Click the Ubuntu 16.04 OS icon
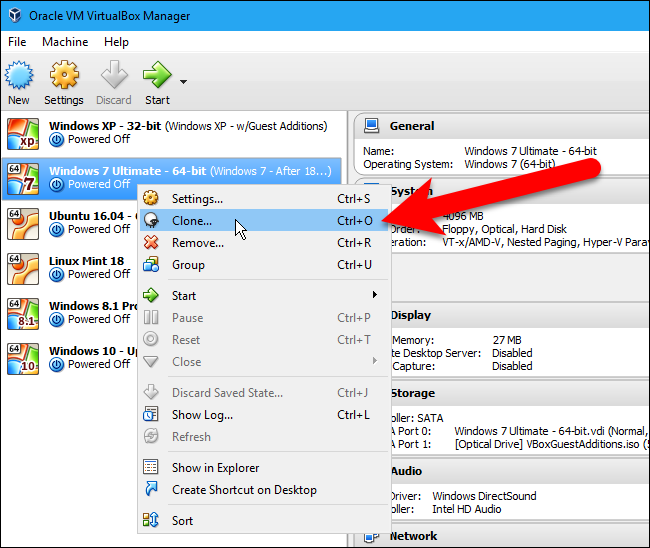650x548 pixels. (x=23, y=224)
